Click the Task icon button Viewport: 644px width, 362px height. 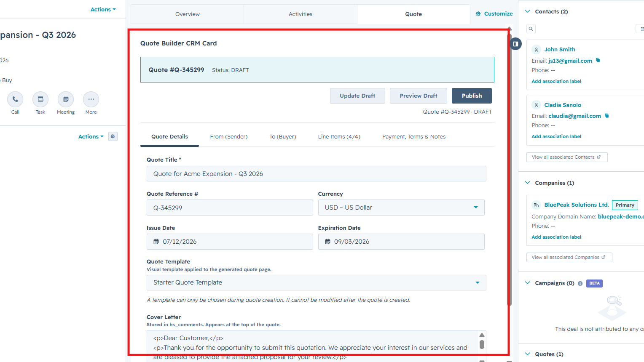[40, 99]
